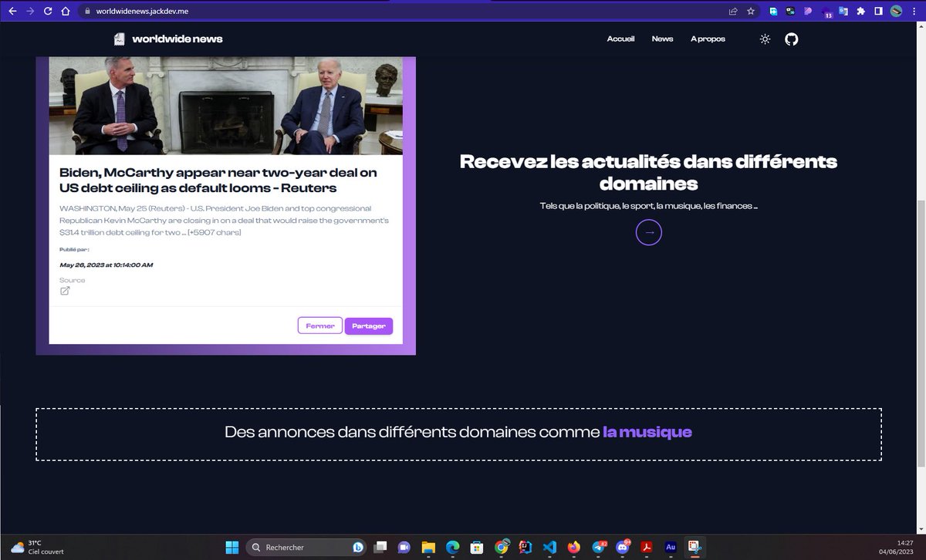Click the Fermer button
This screenshot has height=560, width=926.
pos(320,326)
